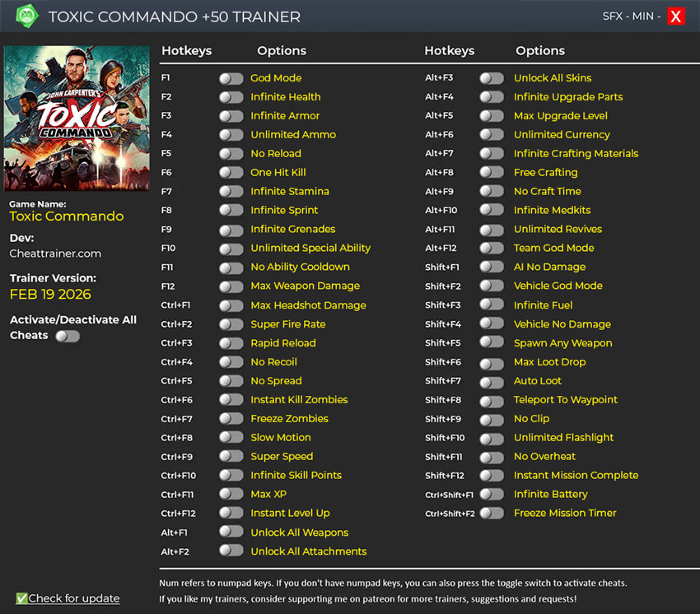
Task: Enable Instant Mission Complete toggle
Action: pos(491,476)
